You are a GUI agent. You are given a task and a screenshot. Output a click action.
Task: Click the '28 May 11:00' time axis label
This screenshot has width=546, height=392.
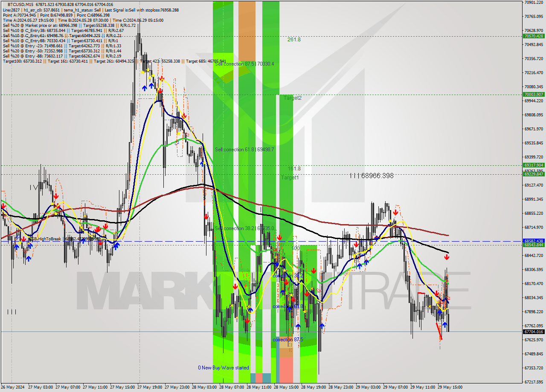pos(258,387)
